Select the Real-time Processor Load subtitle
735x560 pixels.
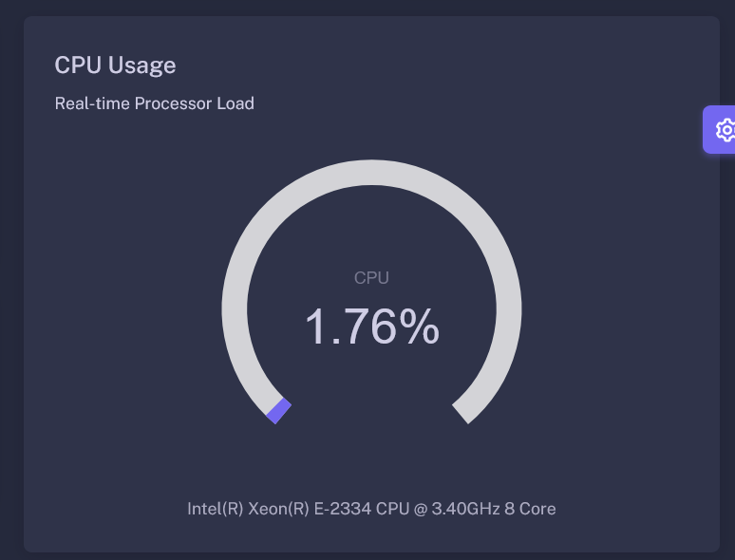[x=154, y=103]
